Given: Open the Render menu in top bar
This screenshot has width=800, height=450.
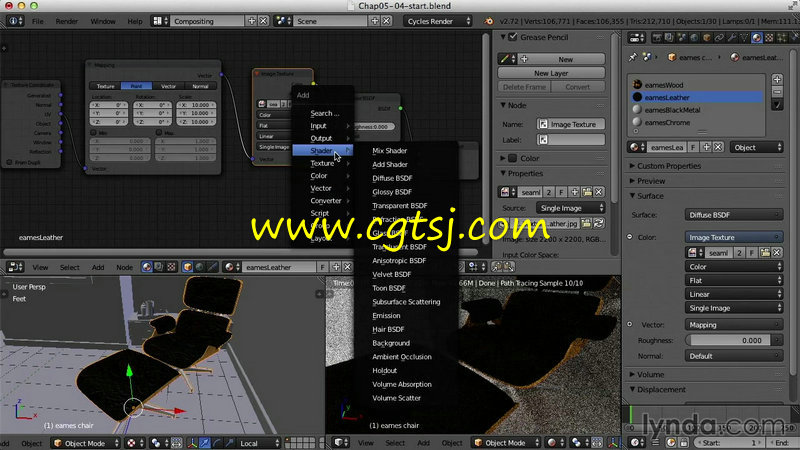Looking at the screenshot, I should pos(67,21).
